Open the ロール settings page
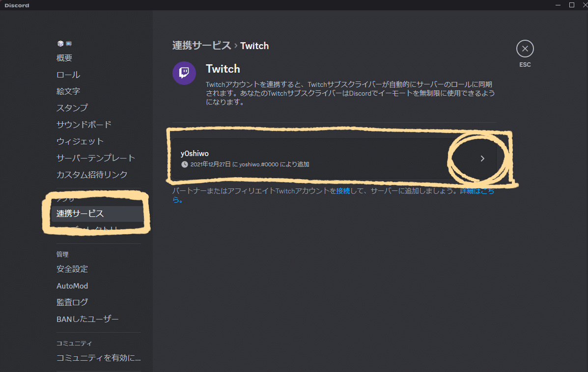This screenshot has width=588, height=372. click(68, 74)
